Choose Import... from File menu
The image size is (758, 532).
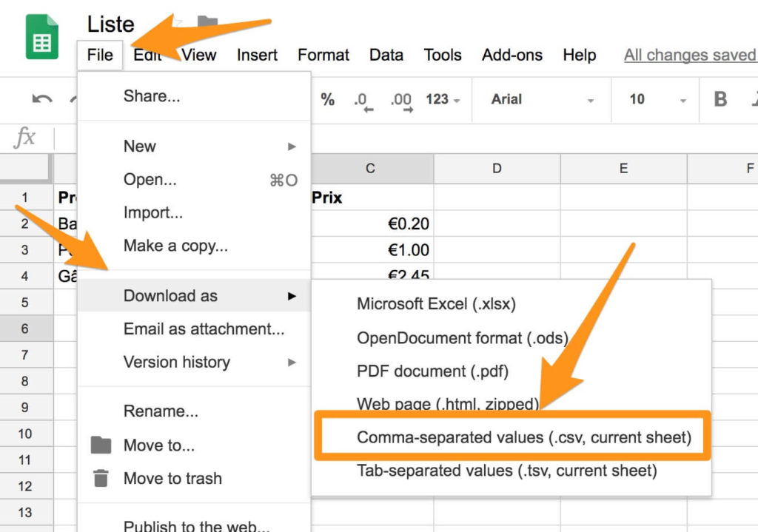tap(194, 212)
